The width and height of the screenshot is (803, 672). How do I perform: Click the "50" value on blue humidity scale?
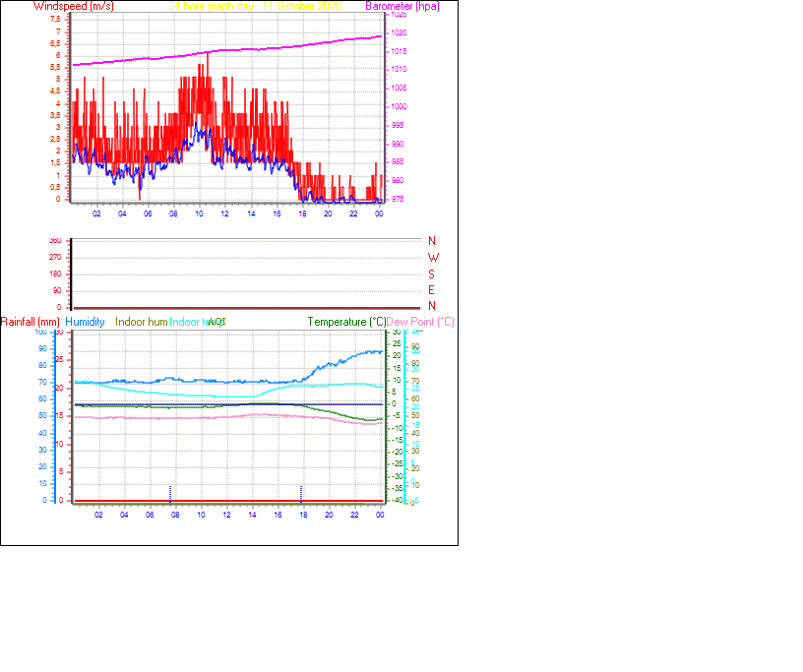pyautogui.click(x=42, y=415)
